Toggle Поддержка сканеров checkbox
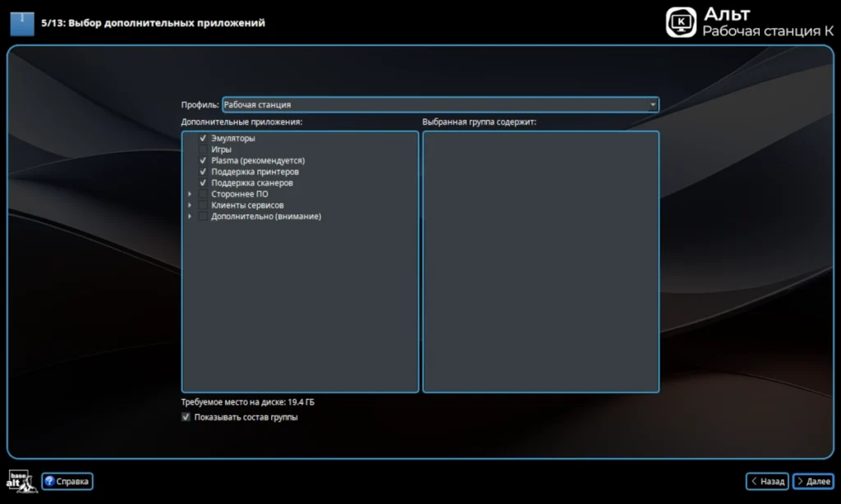841x504 pixels. tap(203, 183)
